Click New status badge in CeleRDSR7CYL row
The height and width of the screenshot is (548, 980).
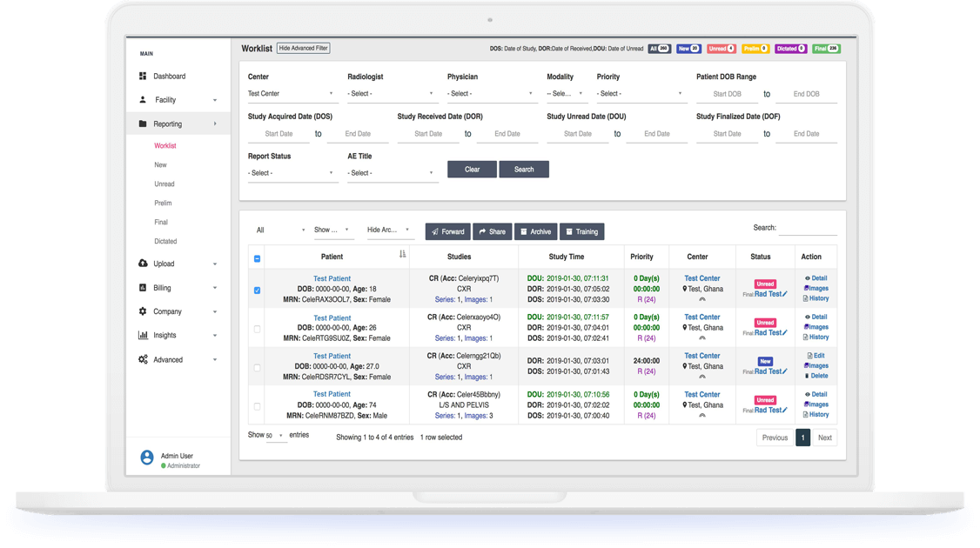point(765,361)
